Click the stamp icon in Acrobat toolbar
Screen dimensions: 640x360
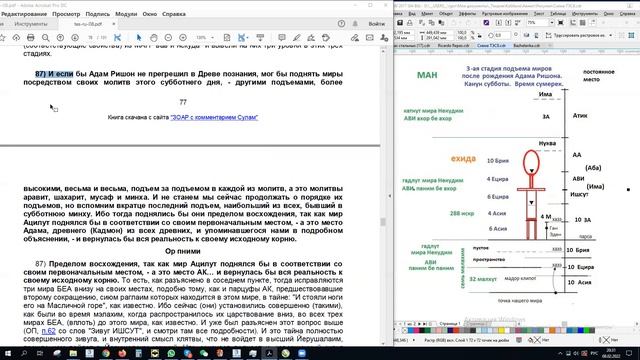click(x=326, y=38)
